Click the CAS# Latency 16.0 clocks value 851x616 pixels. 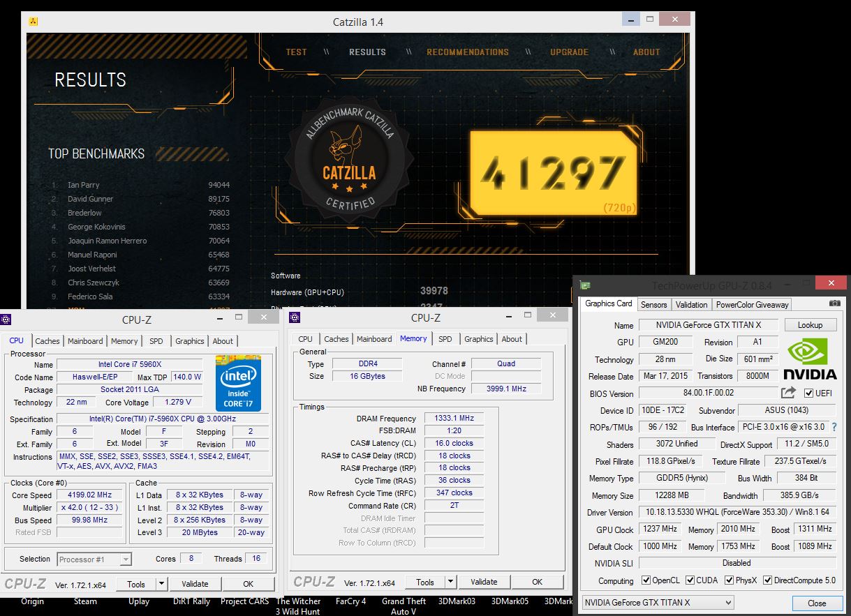(x=454, y=443)
